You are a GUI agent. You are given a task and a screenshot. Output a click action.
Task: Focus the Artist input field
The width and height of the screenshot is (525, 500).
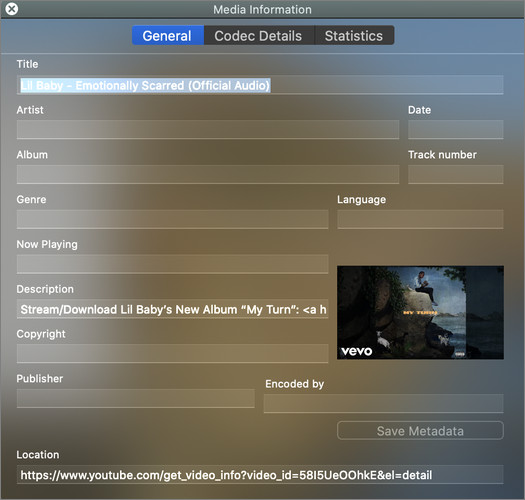(x=208, y=130)
